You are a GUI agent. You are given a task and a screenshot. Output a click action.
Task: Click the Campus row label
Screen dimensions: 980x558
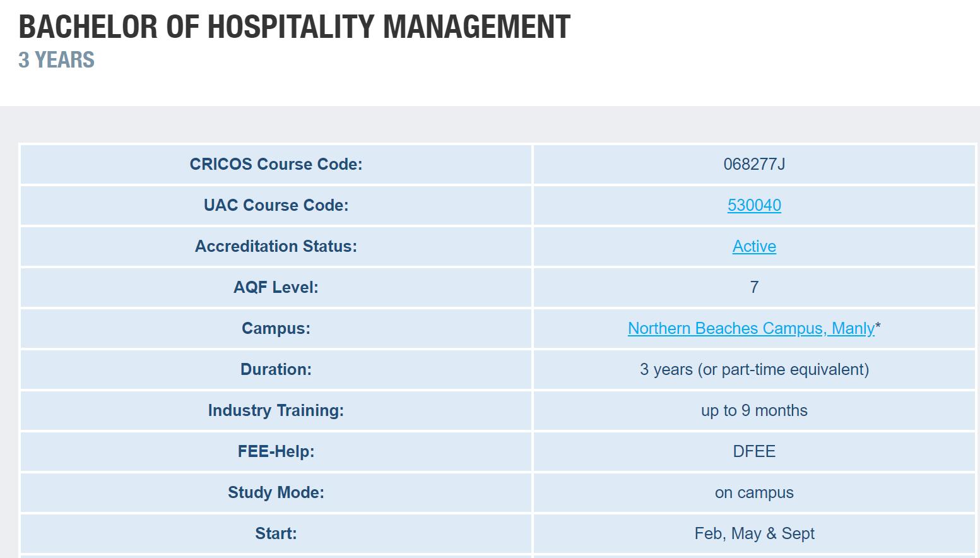tap(276, 328)
